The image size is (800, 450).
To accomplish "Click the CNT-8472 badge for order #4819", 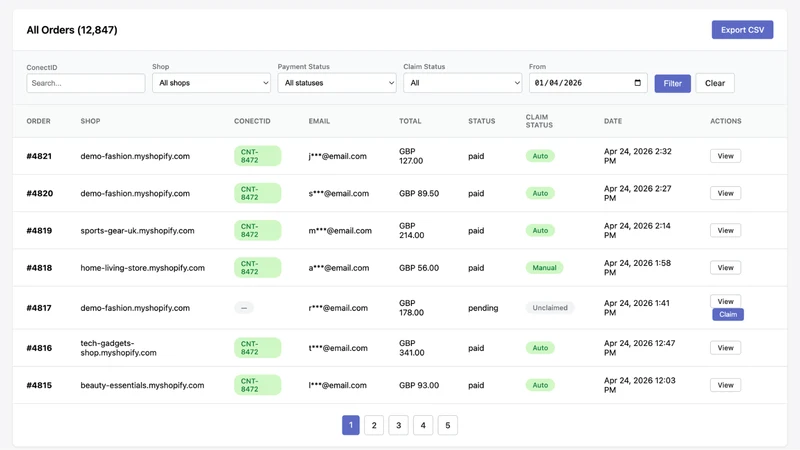I will pyautogui.click(x=257, y=231).
